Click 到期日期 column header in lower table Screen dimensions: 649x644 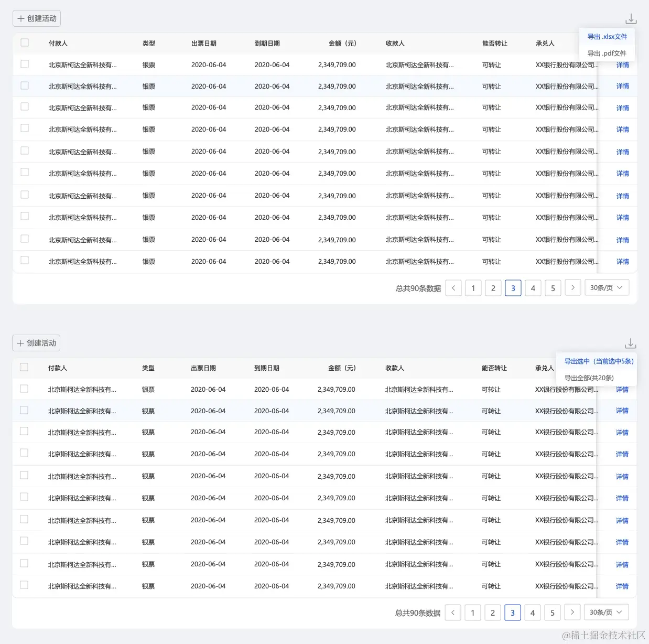pyautogui.click(x=267, y=368)
